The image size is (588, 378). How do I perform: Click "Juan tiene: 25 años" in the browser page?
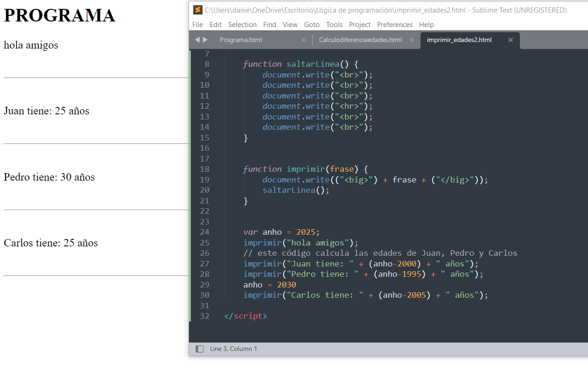(x=46, y=111)
